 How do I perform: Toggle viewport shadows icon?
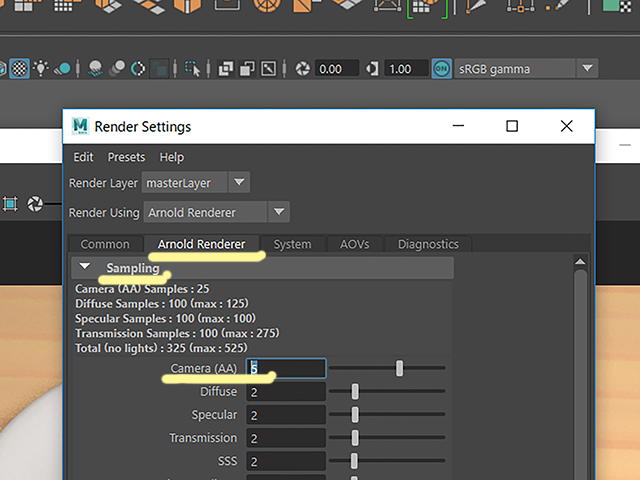coord(63,69)
